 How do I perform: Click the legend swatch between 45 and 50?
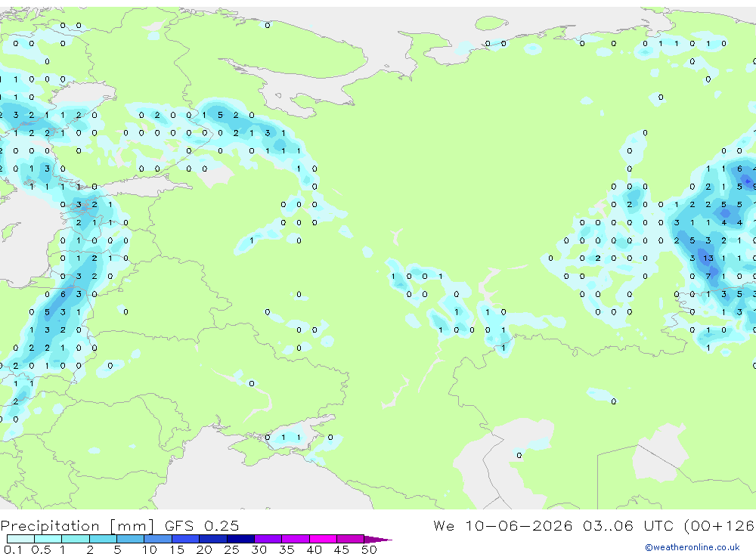[350, 539]
